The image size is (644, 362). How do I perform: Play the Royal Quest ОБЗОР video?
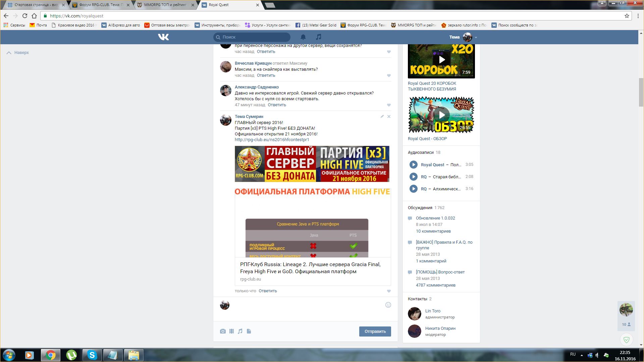pos(441,115)
